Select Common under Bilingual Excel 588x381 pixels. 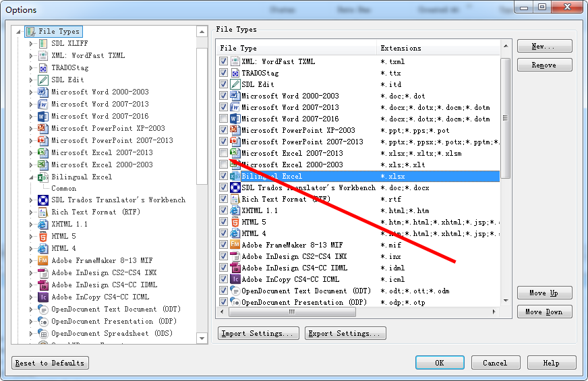[64, 188]
